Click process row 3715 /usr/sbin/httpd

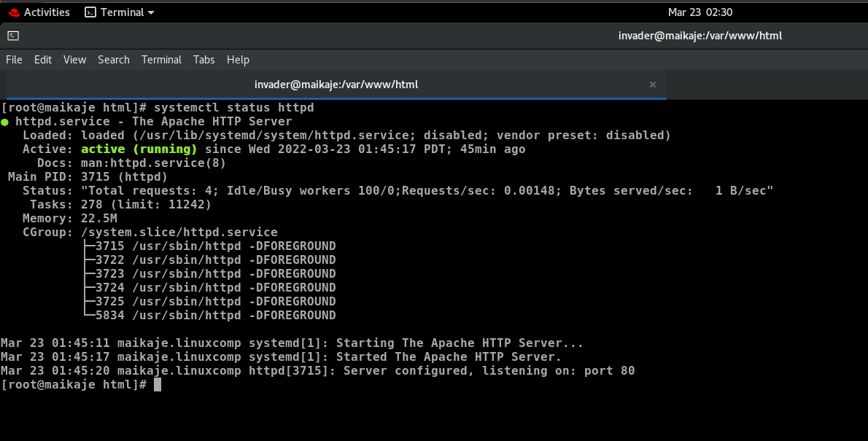coord(215,246)
